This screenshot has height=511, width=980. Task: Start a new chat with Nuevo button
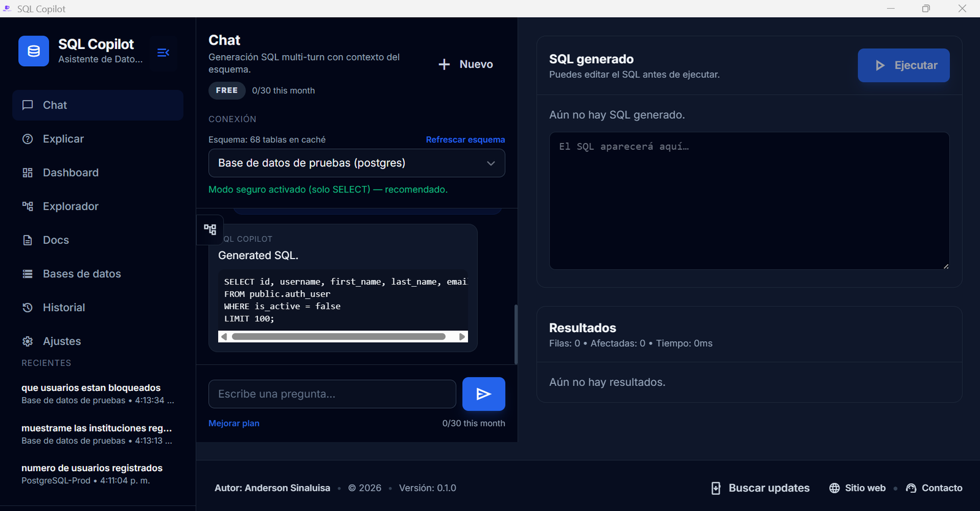tap(466, 64)
